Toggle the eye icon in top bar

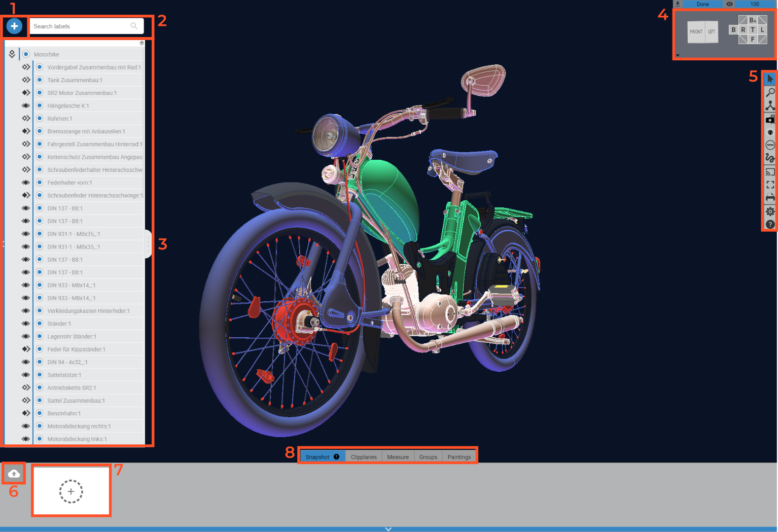click(729, 4)
